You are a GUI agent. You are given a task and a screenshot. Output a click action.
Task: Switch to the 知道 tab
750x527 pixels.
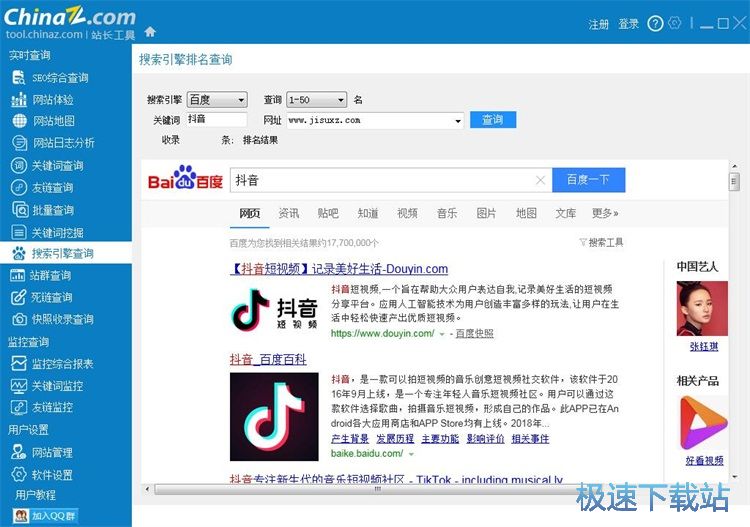(368, 213)
